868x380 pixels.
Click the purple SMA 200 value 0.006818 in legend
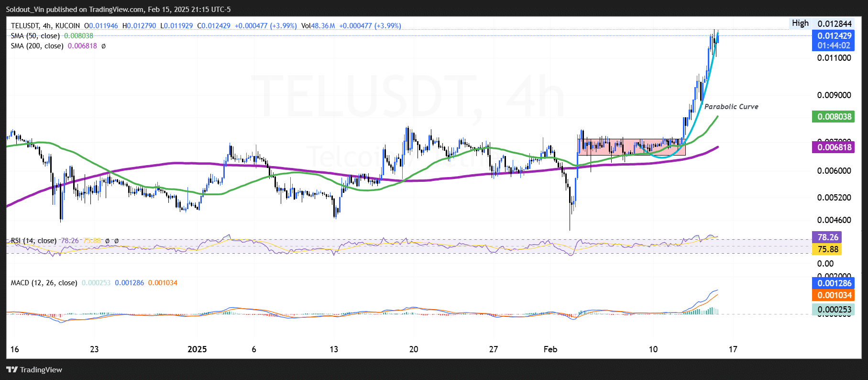[82, 46]
